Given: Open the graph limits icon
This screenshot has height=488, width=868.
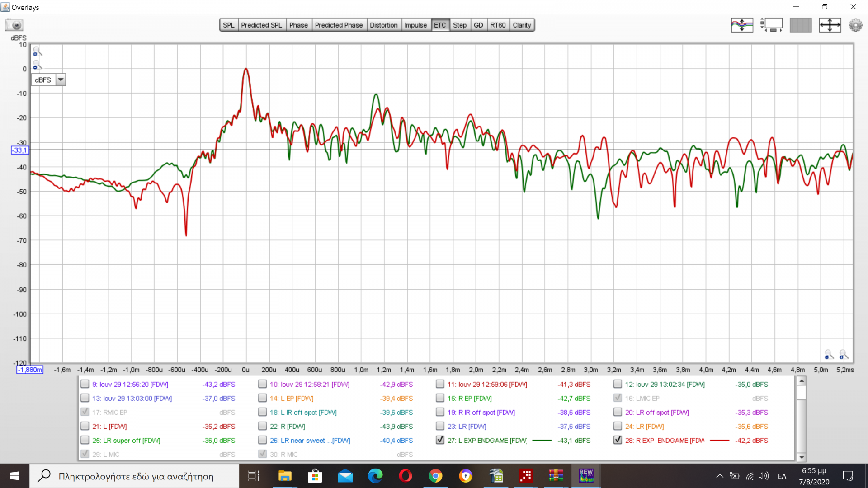Looking at the screenshot, I should coord(771,25).
